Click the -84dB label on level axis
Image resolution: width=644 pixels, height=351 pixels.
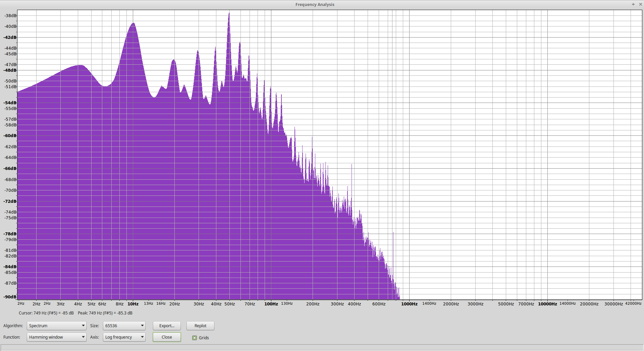click(10, 267)
